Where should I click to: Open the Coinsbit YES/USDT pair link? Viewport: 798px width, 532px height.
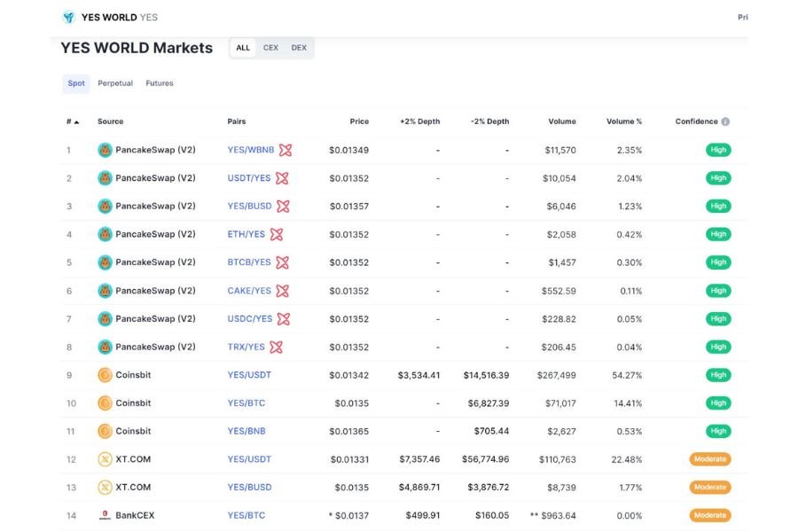[x=249, y=375]
